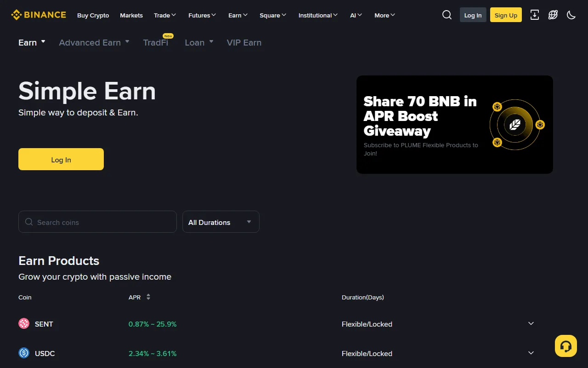Click the Duration(Days) column header
588x368 pixels.
[363, 297]
